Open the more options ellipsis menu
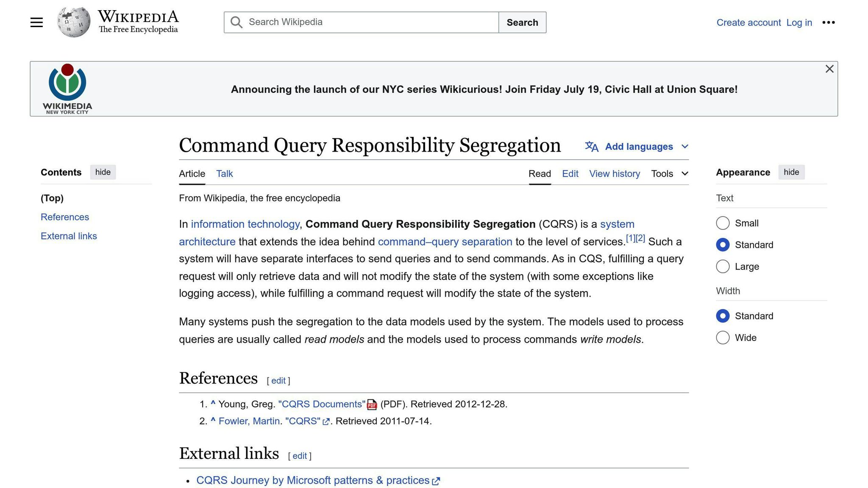The width and height of the screenshot is (868, 488). 828,22
